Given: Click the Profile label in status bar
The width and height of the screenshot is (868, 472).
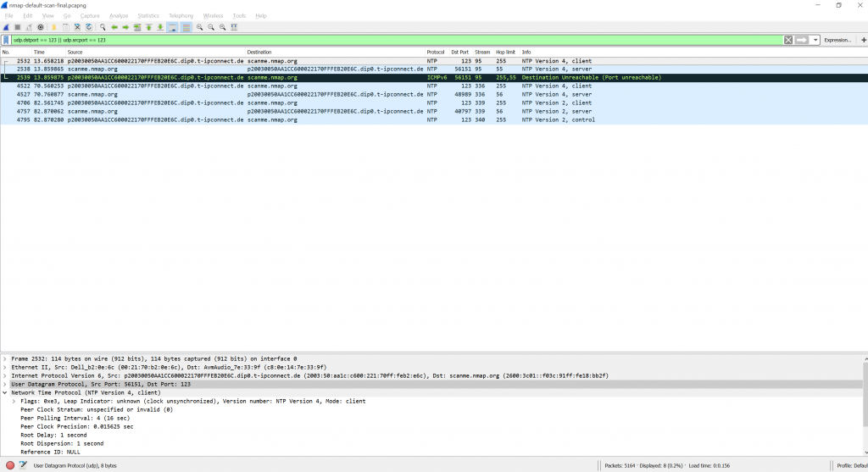Looking at the screenshot, I should 851,465.
